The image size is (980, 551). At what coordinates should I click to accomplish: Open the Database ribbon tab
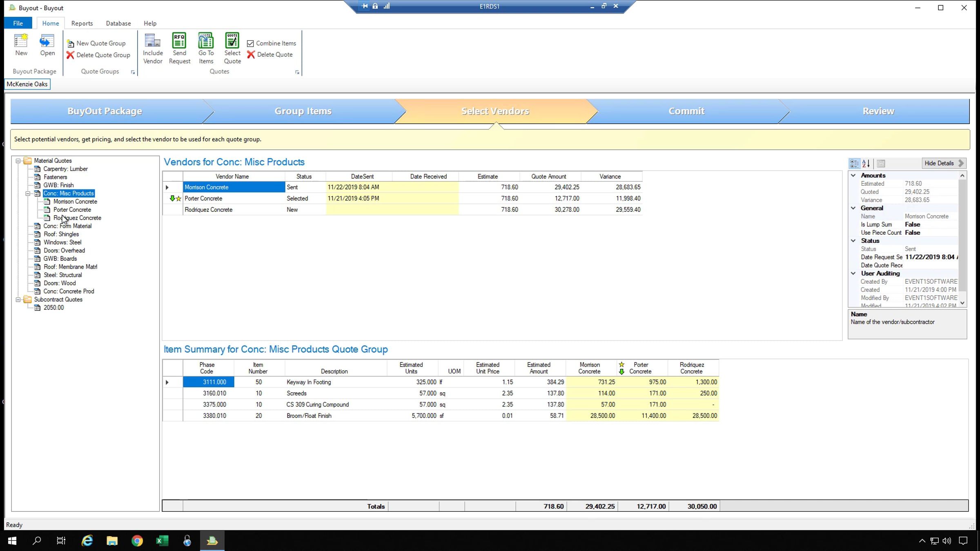118,23
